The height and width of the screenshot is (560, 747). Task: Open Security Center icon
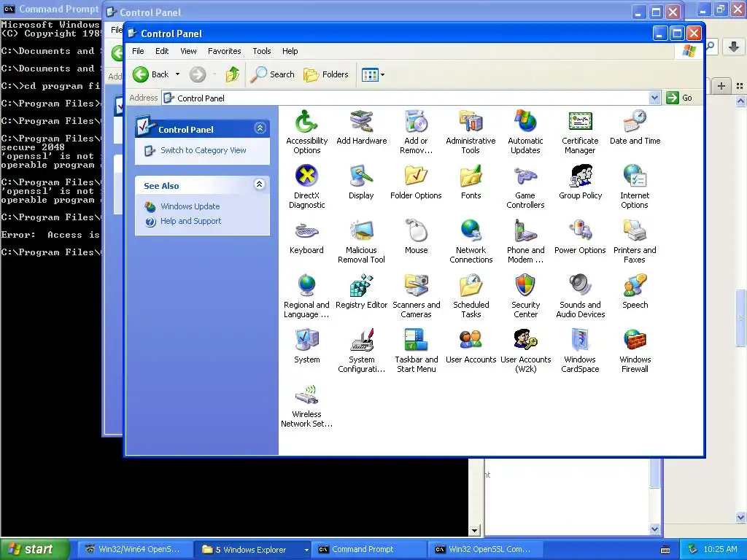point(525,297)
